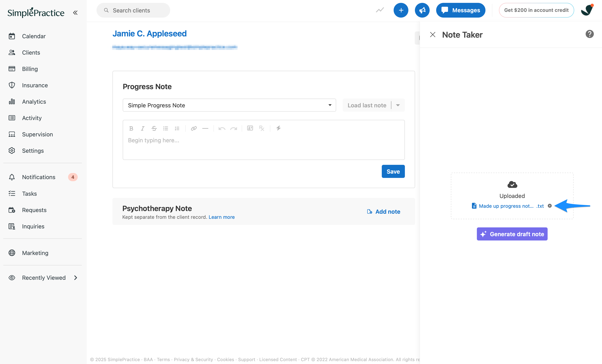Open Billing from the sidebar menu
The height and width of the screenshot is (364, 602).
[x=30, y=69]
